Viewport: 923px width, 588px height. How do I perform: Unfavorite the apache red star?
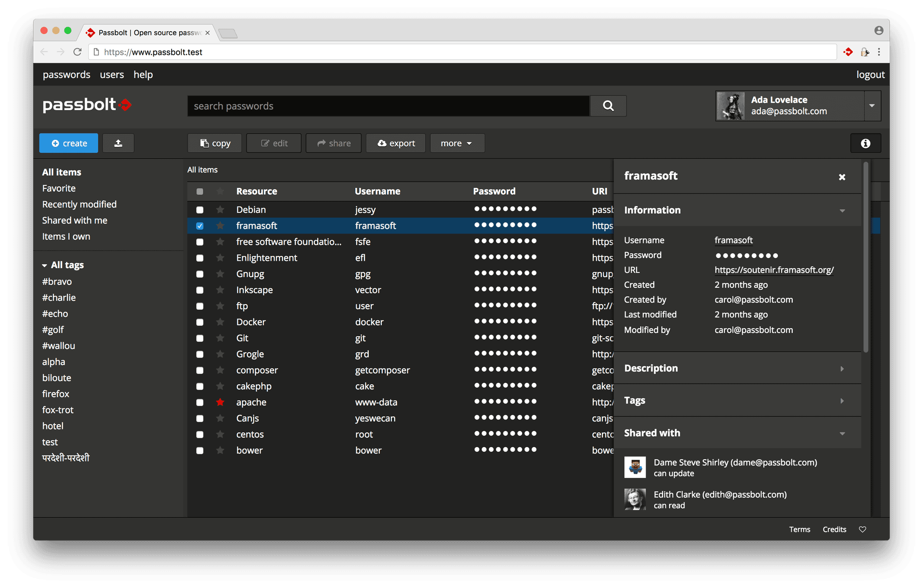click(x=220, y=402)
